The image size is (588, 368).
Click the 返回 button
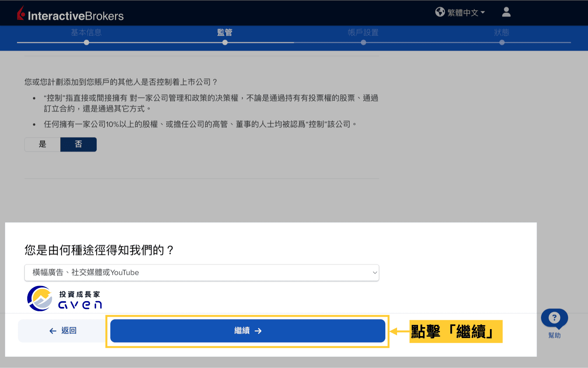[62, 330]
